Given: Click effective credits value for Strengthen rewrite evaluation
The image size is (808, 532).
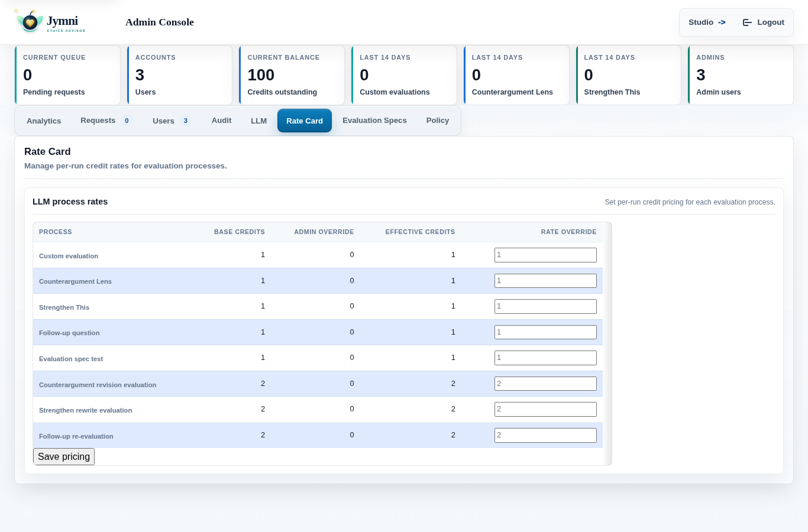Looking at the screenshot, I should pos(453,409).
